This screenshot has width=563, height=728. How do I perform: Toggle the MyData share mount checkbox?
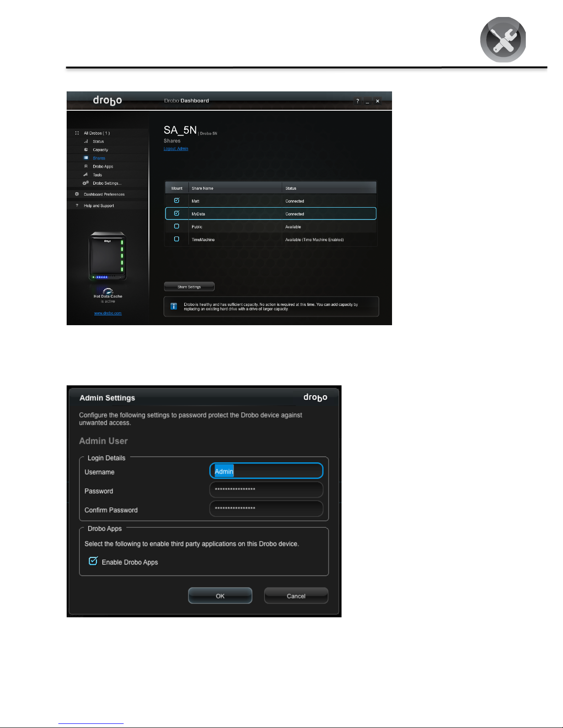point(176,214)
